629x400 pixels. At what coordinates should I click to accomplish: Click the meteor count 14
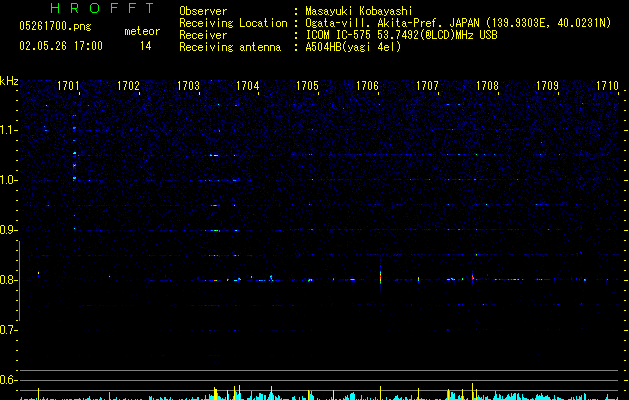pos(146,46)
